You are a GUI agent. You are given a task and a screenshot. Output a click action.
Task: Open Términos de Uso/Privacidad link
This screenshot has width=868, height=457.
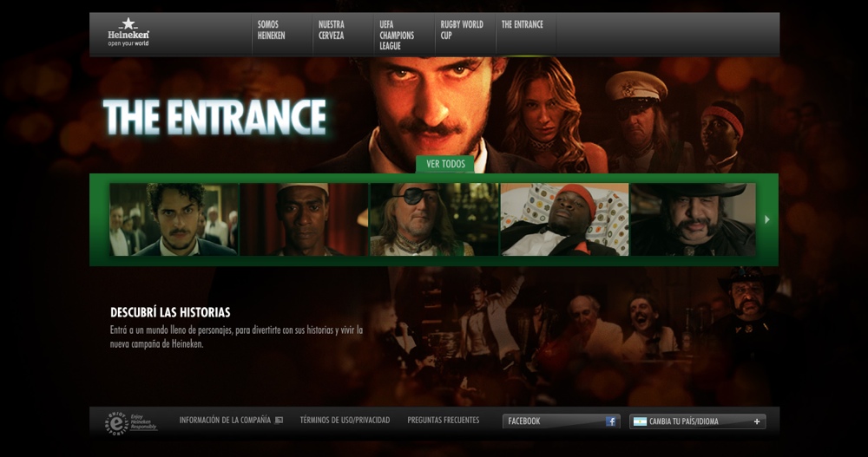[x=345, y=421]
